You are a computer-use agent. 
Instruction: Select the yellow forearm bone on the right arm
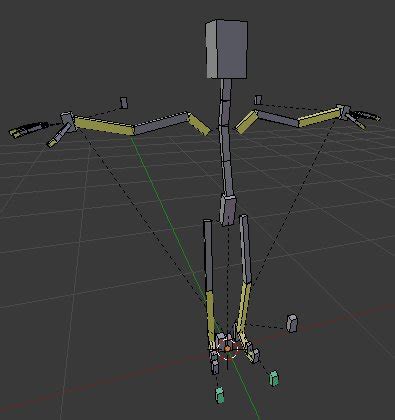pos(319,118)
